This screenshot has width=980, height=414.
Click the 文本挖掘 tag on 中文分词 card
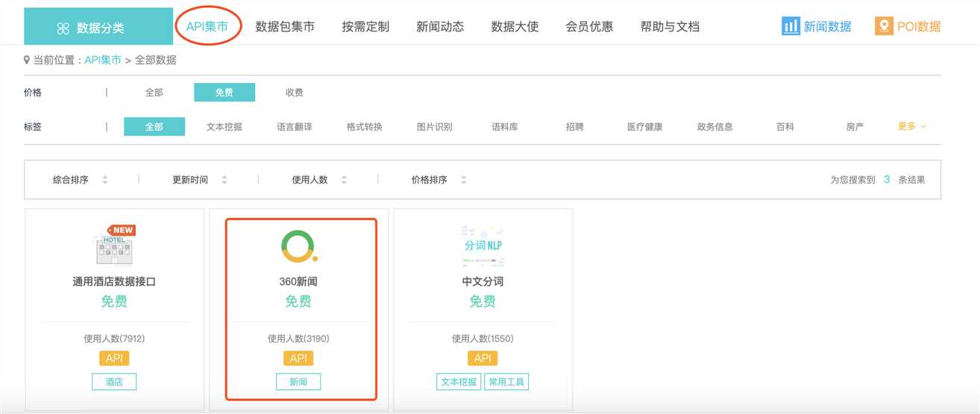[x=458, y=382]
